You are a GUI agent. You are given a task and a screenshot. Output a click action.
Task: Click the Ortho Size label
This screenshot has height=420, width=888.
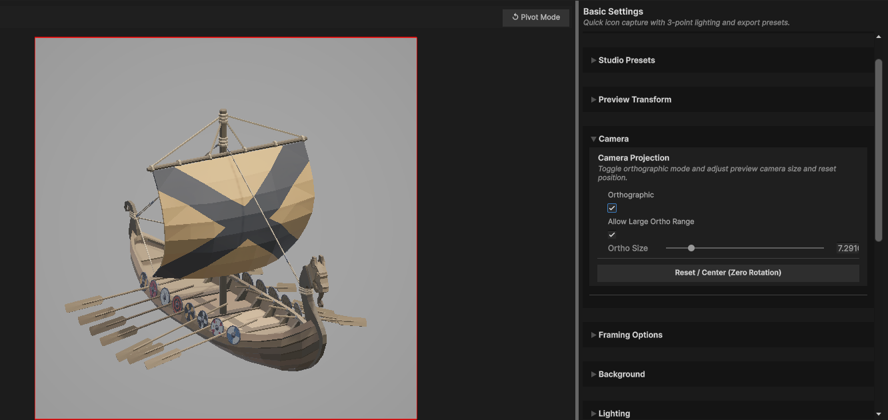click(627, 248)
